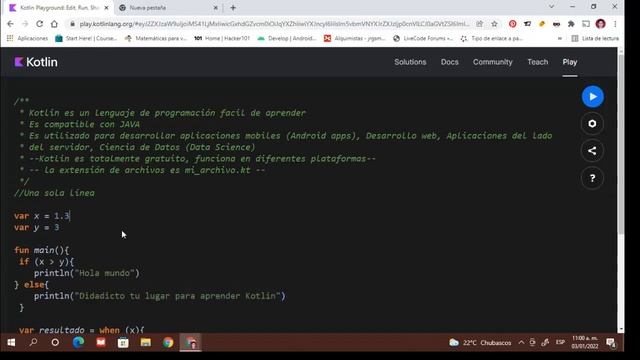This screenshot has height=360, width=640.
Task: Expand hidden bookmarks chevron
Action: 560,38
